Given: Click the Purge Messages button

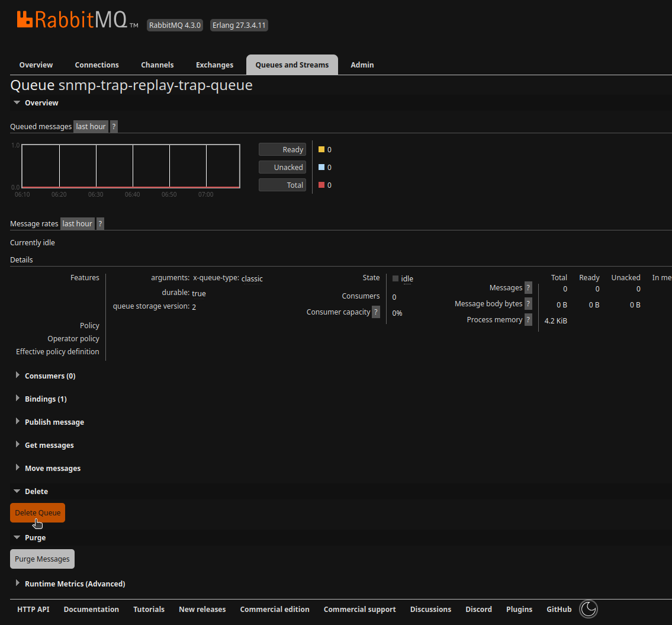Looking at the screenshot, I should [43, 559].
